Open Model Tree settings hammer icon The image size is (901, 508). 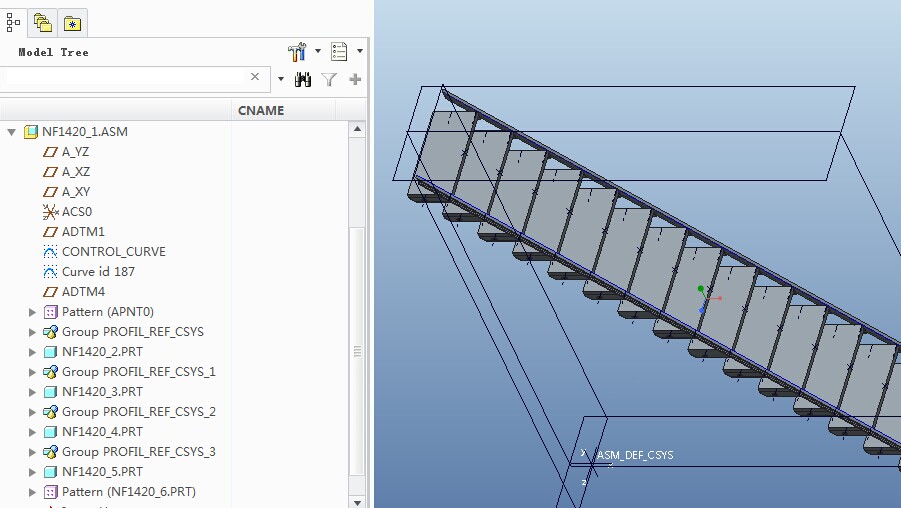(x=297, y=52)
